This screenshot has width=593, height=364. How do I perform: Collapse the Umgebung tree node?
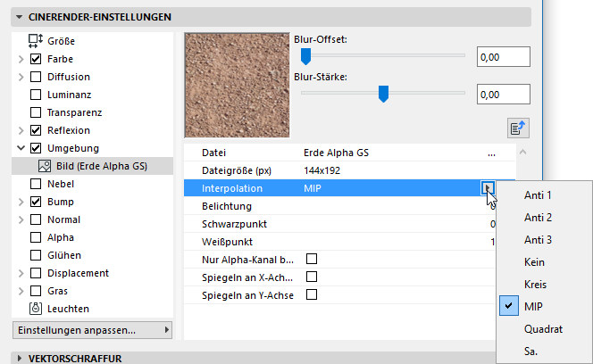click(x=21, y=148)
